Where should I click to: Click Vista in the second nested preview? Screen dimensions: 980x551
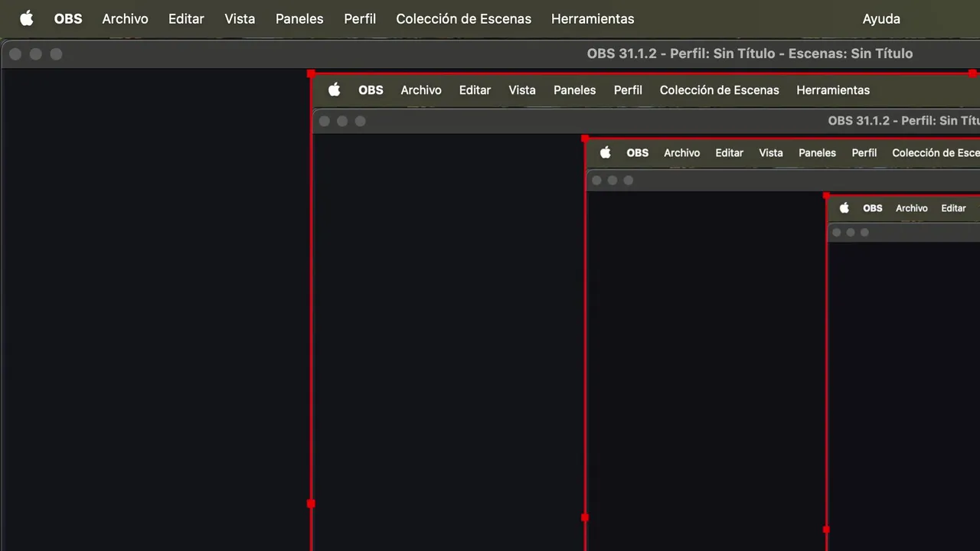(x=771, y=153)
